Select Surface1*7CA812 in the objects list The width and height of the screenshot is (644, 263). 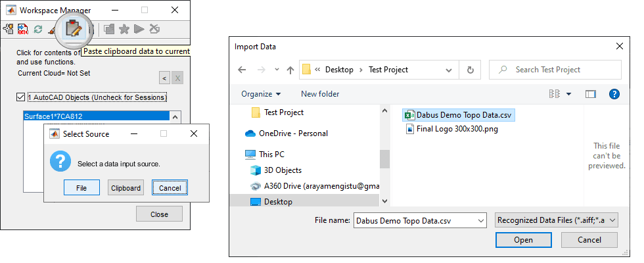point(96,116)
